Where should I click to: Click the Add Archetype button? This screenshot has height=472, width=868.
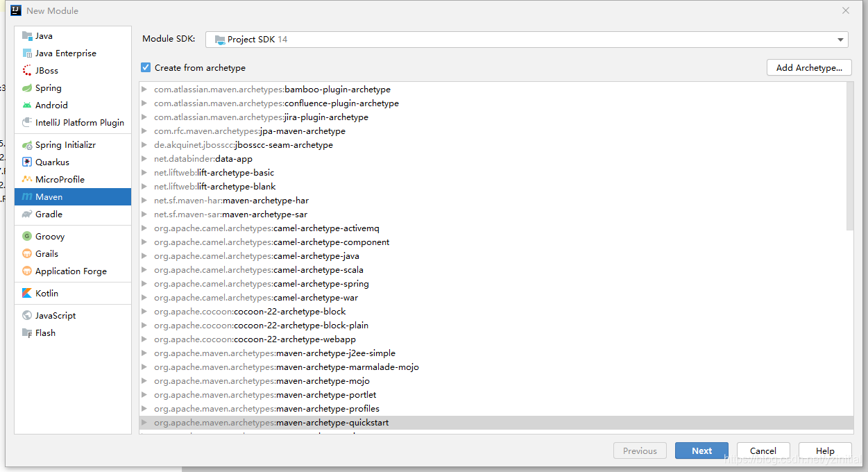coord(810,67)
